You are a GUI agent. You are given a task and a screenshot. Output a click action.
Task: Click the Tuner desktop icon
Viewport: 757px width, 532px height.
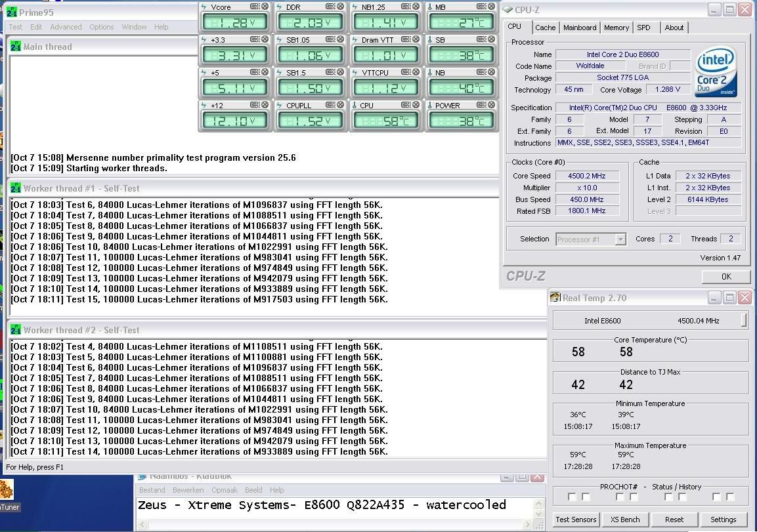click(x=9, y=495)
